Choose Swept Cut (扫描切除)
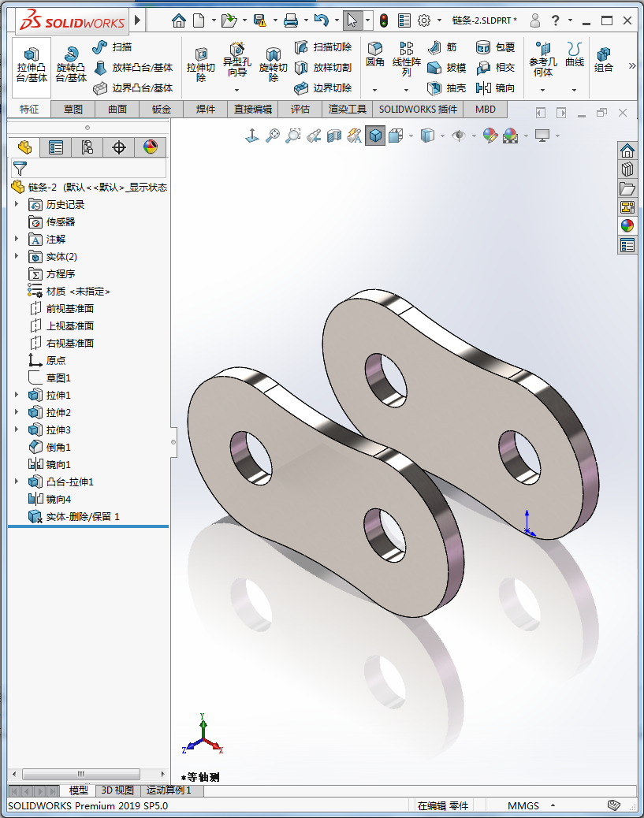 pyautogui.click(x=323, y=47)
